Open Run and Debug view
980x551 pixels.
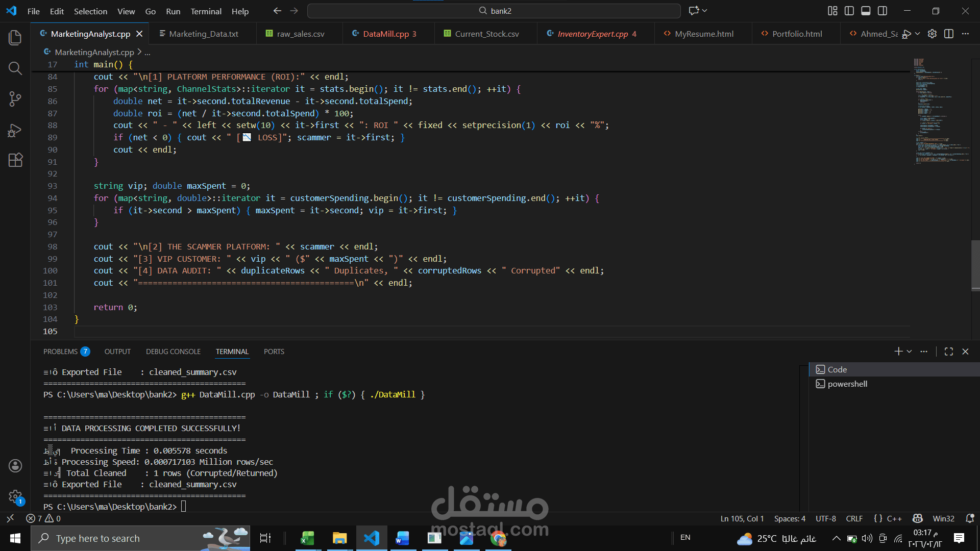coord(15,130)
